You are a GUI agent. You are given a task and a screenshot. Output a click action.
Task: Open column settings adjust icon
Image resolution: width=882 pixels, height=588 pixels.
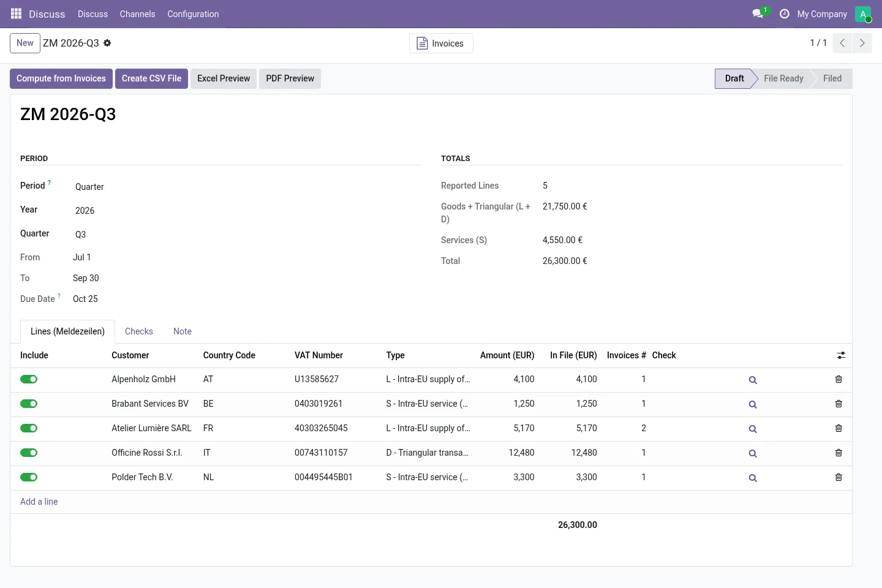[841, 355]
